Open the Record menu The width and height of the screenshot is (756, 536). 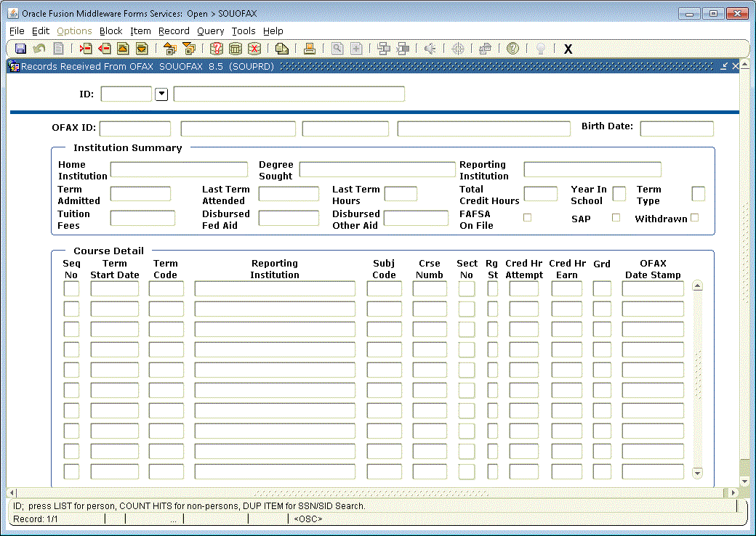[174, 31]
